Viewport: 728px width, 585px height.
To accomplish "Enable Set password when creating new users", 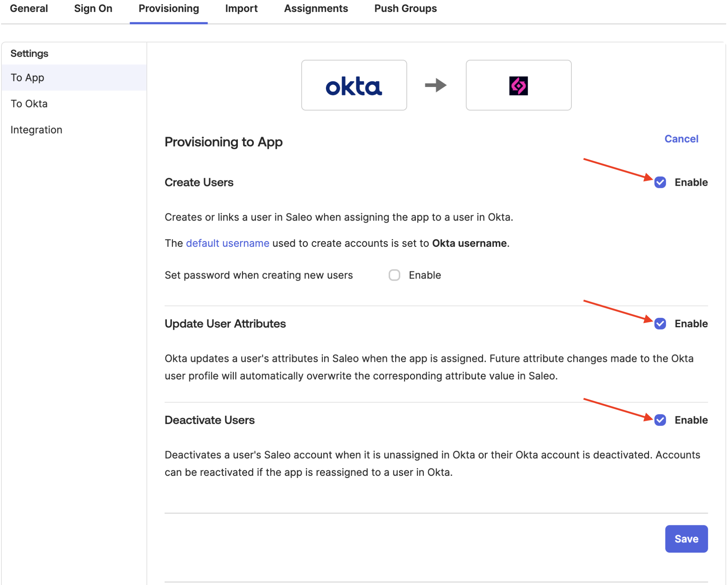I will tap(394, 275).
